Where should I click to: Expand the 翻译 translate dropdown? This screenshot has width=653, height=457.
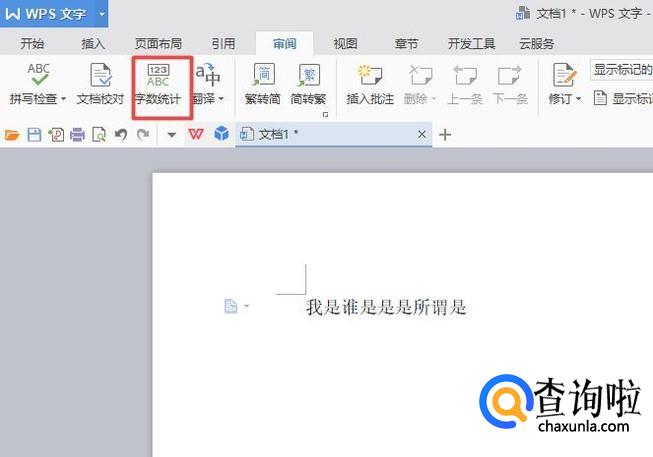[x=221, y=100]
